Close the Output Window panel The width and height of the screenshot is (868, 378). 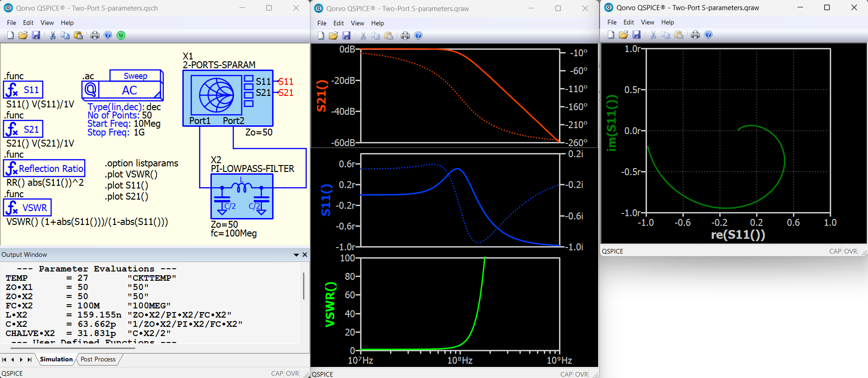pos(305,254)
